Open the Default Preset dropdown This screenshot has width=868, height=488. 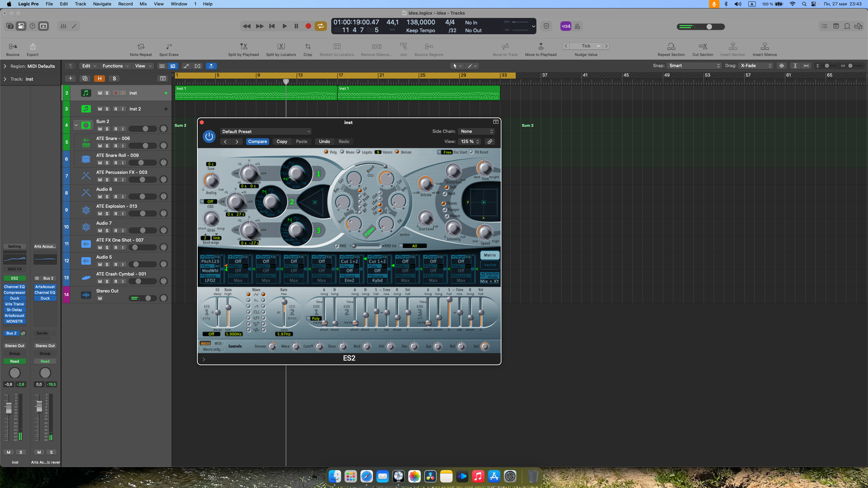click(x=265, y=131)
